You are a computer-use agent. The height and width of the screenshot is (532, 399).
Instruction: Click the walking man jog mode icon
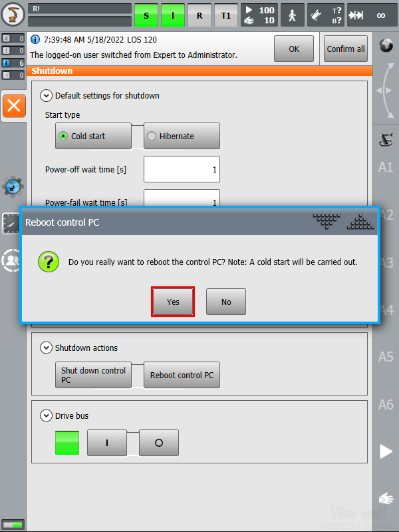(292, 15)
